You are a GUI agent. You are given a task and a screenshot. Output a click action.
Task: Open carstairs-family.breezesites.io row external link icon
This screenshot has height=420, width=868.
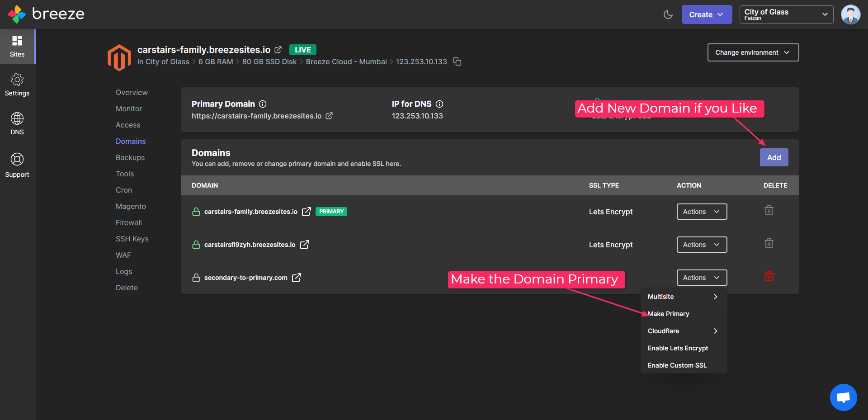point(307,212)
